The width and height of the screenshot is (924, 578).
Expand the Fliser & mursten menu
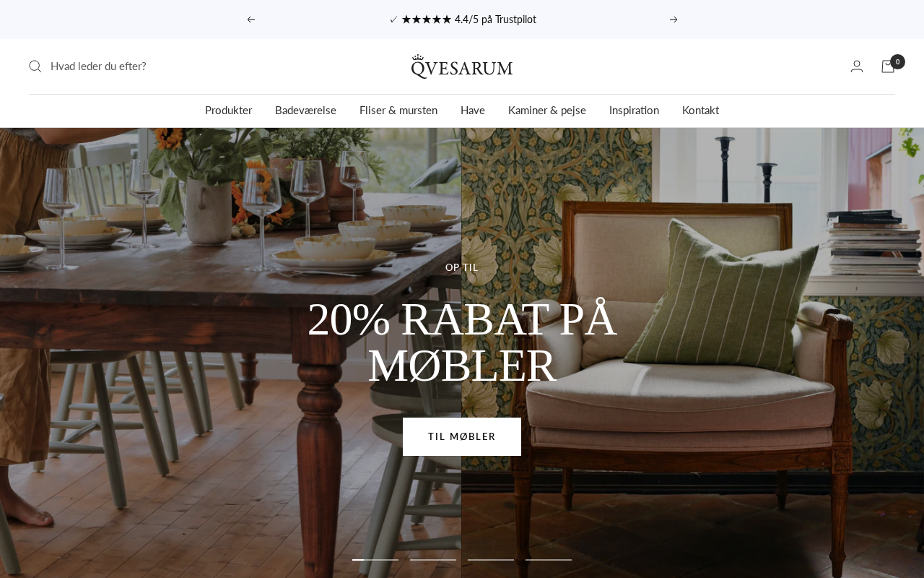pyautogui.click(x=398, y=111)
